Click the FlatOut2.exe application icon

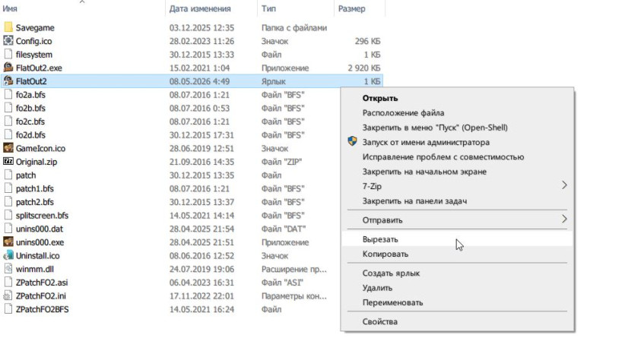click(8, 68)
